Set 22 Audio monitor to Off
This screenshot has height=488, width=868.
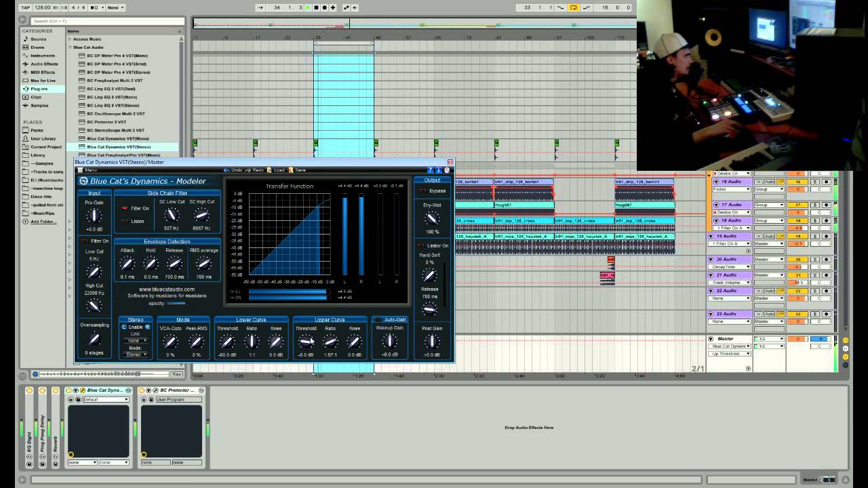780,291
